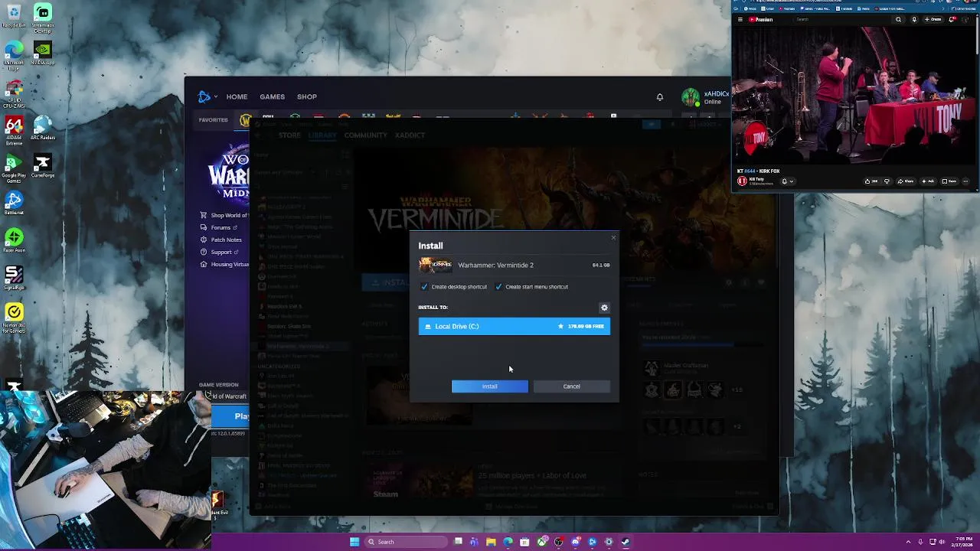Show hidden system tray icons chevron

908,542
